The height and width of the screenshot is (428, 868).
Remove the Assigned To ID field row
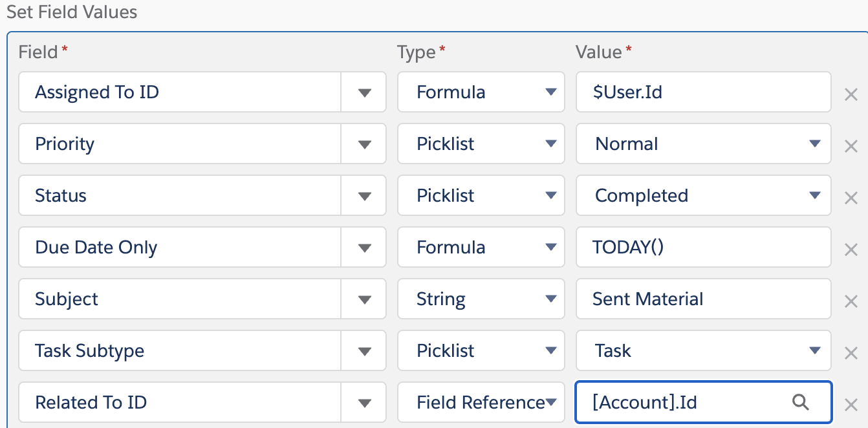(x=851, y=94)
